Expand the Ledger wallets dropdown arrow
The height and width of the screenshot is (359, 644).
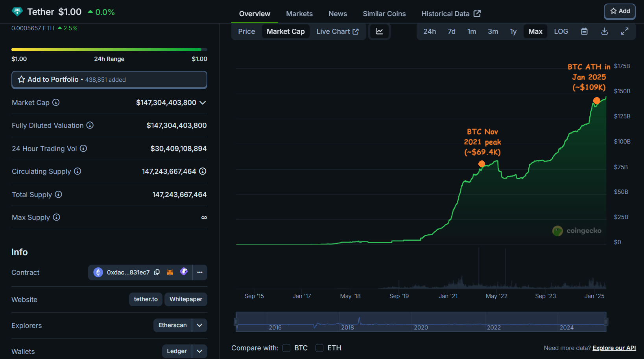pyautogui.click(x=199, y=351)
